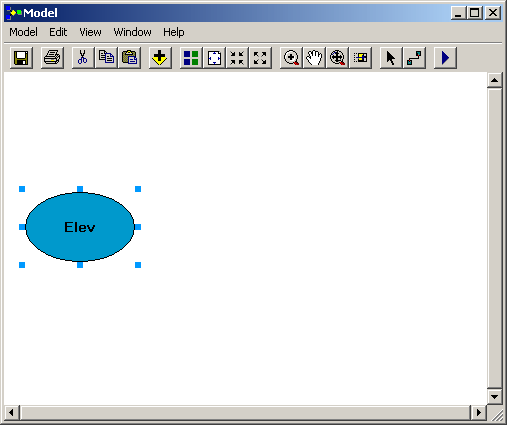Click the Auto Layout icon
The image size is (507, 425).
(191, 58)
